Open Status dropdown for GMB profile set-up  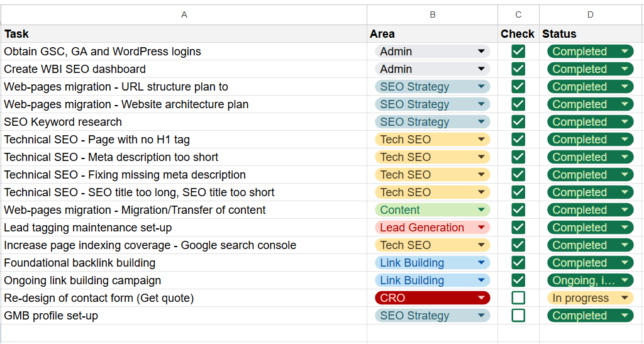[x=625, y=316]
